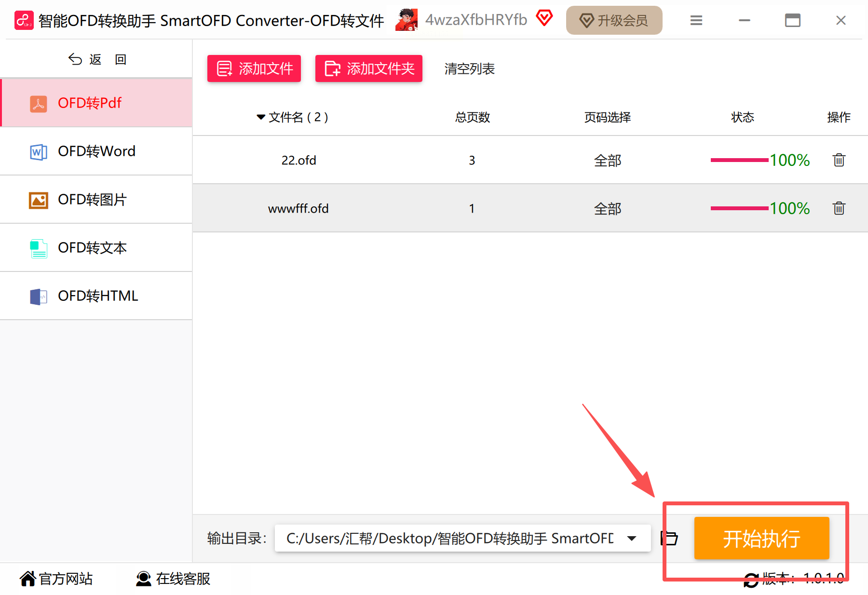
Task: Select the wwwfff.ofd file name
Action: click(x=298, y=208)
